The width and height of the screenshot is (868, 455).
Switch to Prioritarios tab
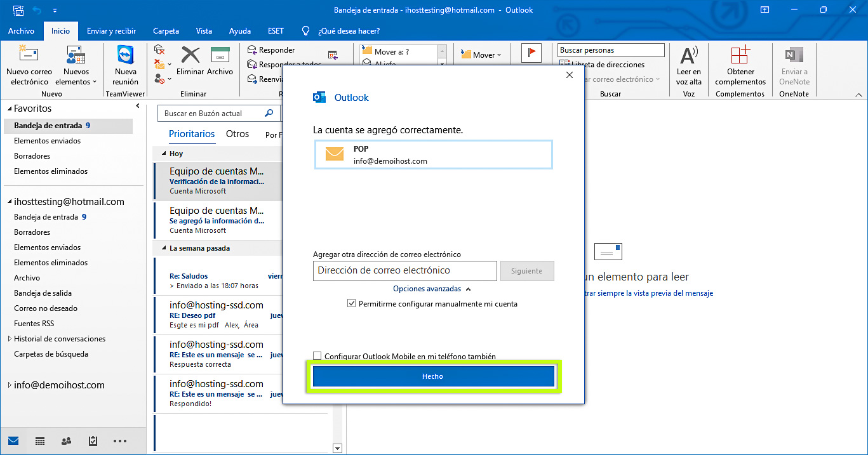click(192, 134)
